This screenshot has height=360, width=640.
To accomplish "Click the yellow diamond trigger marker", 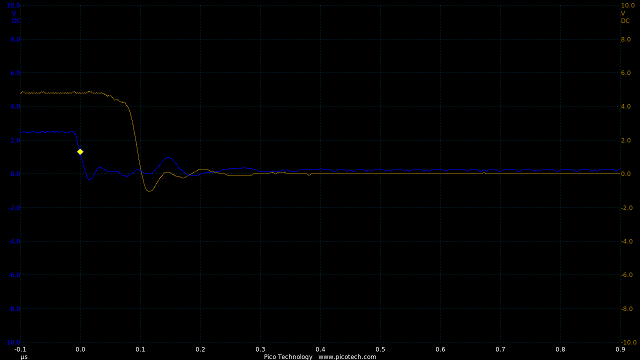I will [80, 152].
